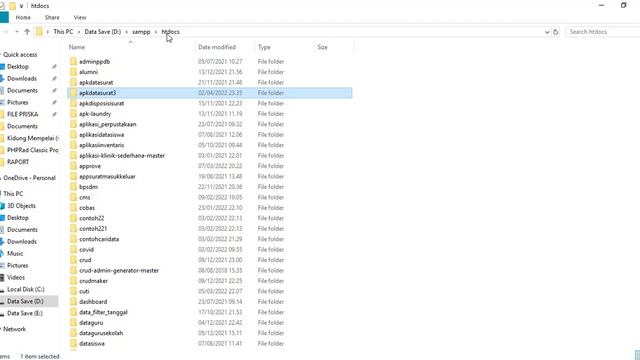The image size is (640, 360).
Task: Select the contoh221 folder icon
Action: 73,229
